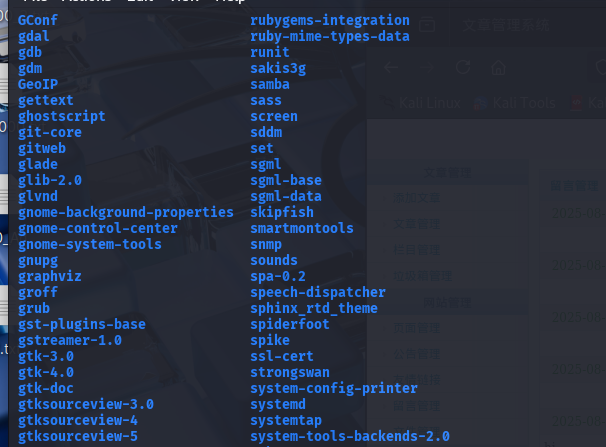Select the samba entry
The height and width of the screenshot is (447, 606).
pos(270,84)
